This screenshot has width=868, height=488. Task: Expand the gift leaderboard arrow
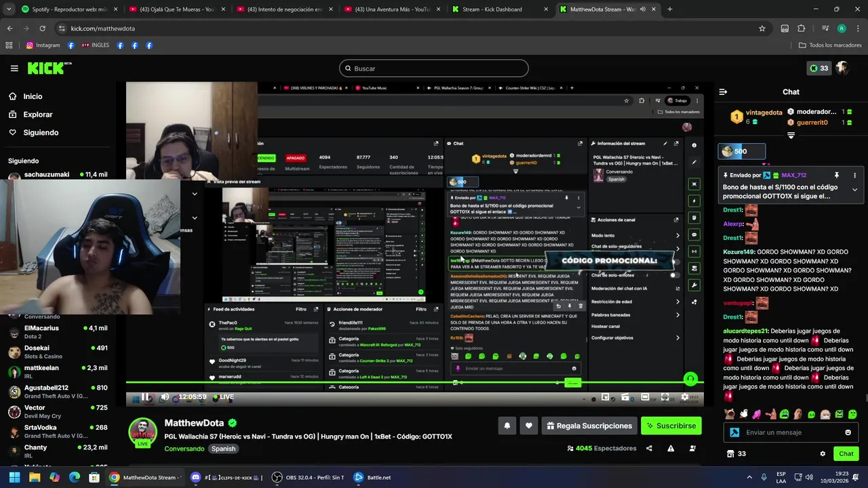click(x=791, y=136)
